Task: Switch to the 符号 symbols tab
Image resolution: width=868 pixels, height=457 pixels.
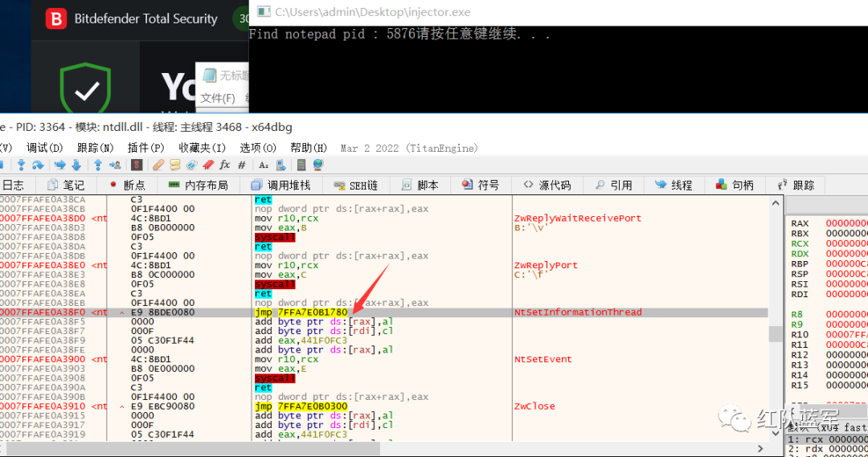Action: (481, 186)
